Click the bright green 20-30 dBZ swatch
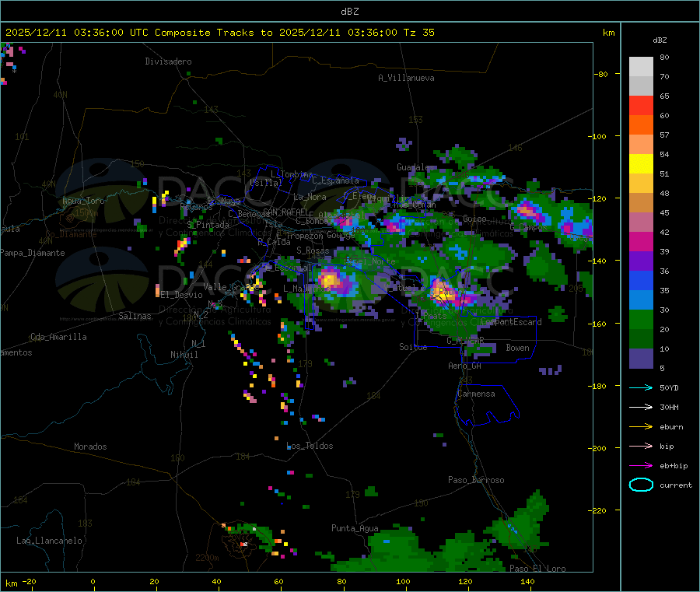The height and width of the screenshot is (592, 700). coord(641,319)
